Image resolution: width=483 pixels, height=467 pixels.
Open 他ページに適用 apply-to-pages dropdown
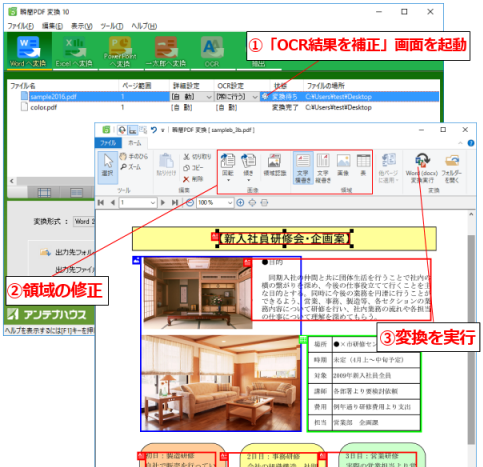coord(388,168)
